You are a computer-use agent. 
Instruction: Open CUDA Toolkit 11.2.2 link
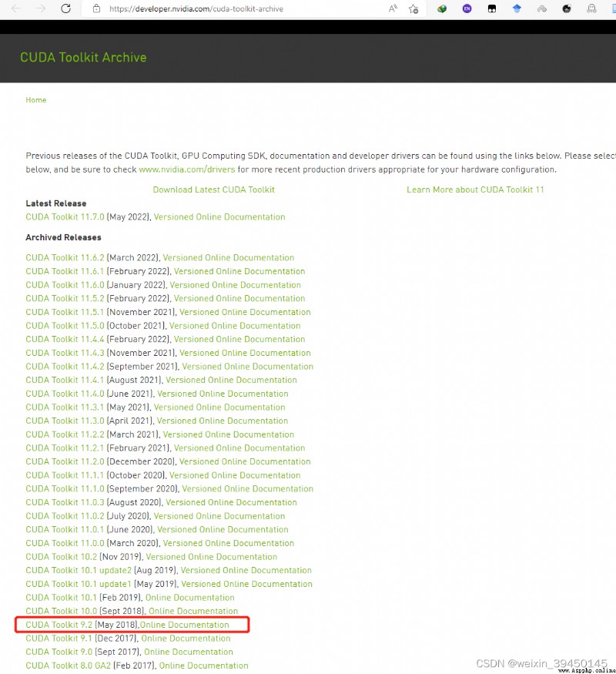coord(65,434)
